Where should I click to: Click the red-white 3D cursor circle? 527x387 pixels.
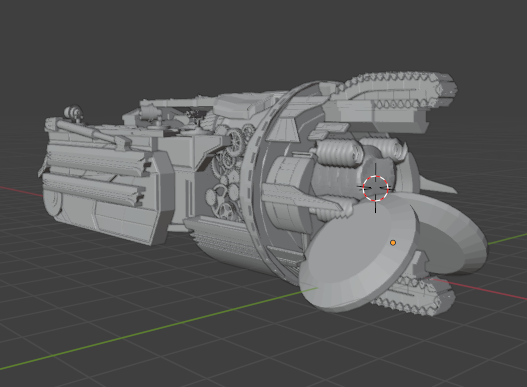click(x=375, y=188)
